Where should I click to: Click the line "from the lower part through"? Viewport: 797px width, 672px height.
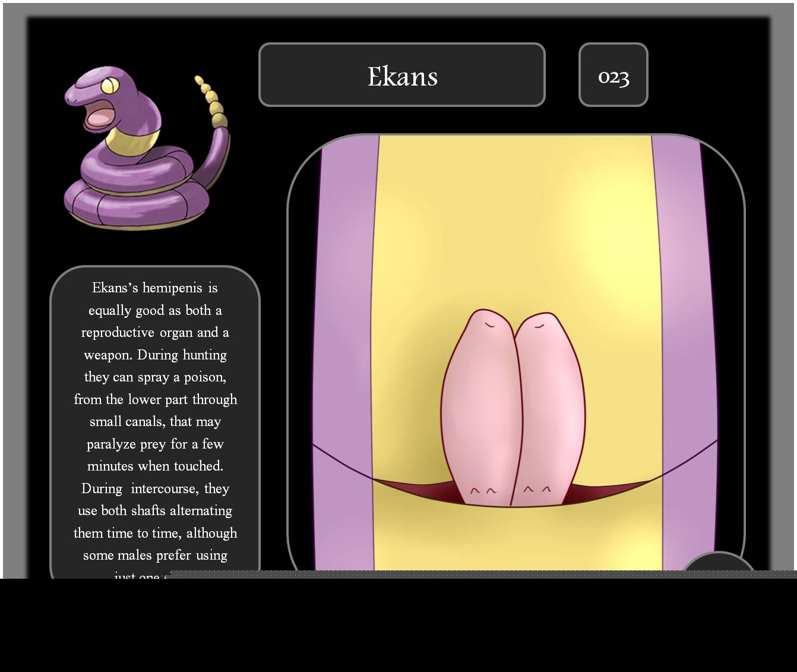coord(155,399)
